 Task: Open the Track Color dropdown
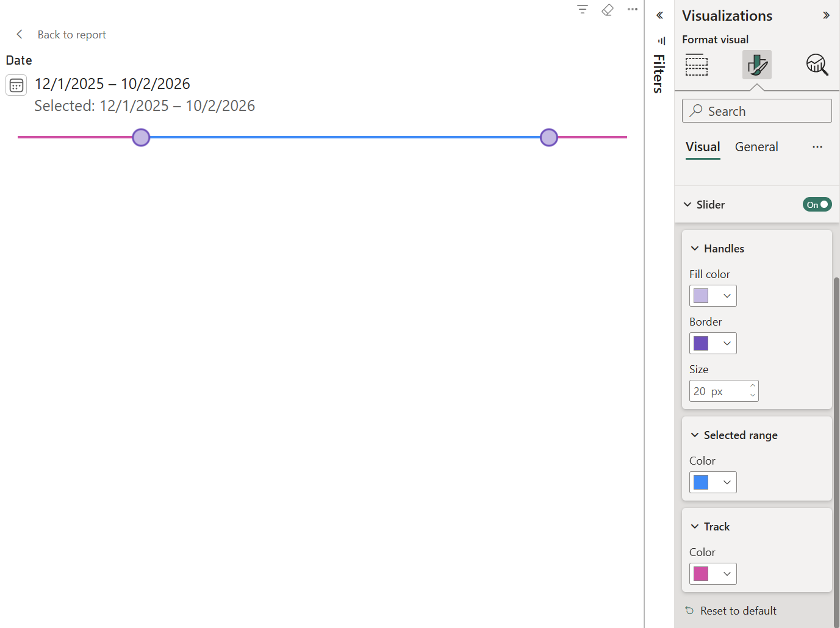(713, 574)
